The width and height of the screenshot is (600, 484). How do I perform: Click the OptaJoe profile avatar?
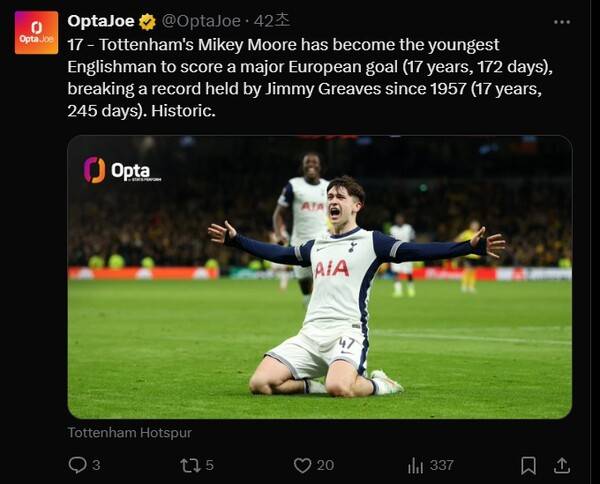click(36, 32)
